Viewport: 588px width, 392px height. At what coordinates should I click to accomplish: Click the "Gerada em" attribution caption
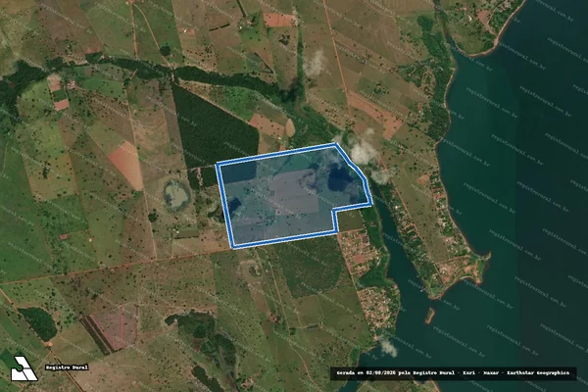click(453, 372)
